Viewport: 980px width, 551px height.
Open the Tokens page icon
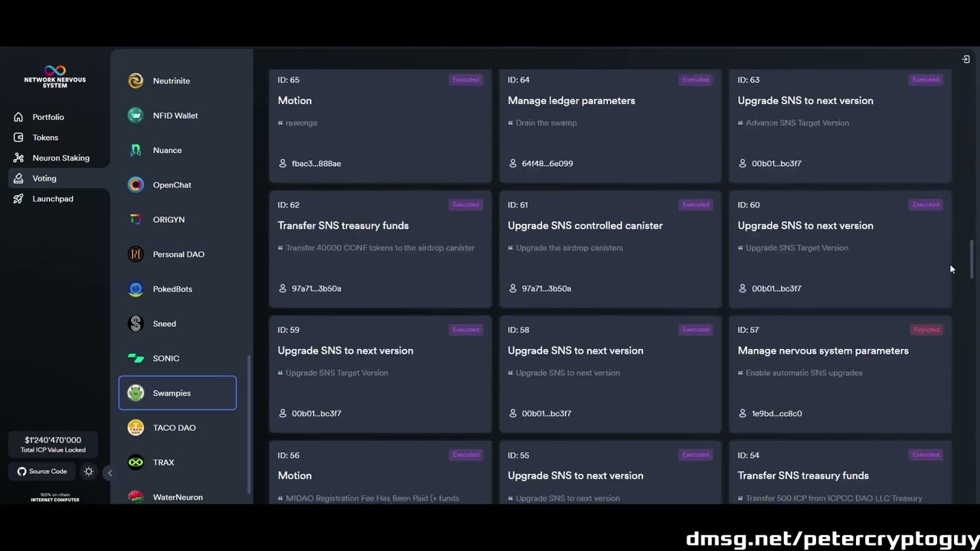point(18,138)
